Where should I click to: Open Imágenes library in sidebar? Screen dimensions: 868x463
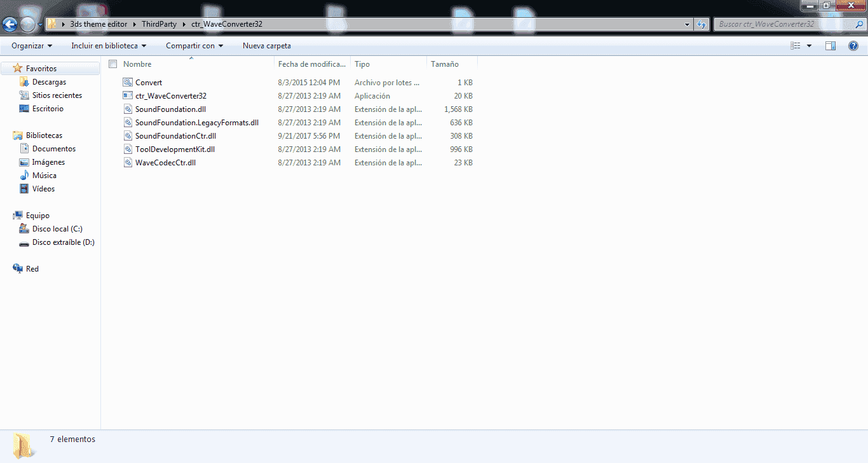[48, 162]
